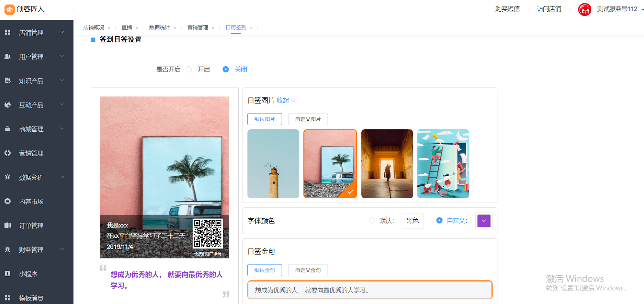This screenshot has height=304, width=644.
Task: Click the 店铺管理 grid icon in sidebar
Action: point(7,32)
